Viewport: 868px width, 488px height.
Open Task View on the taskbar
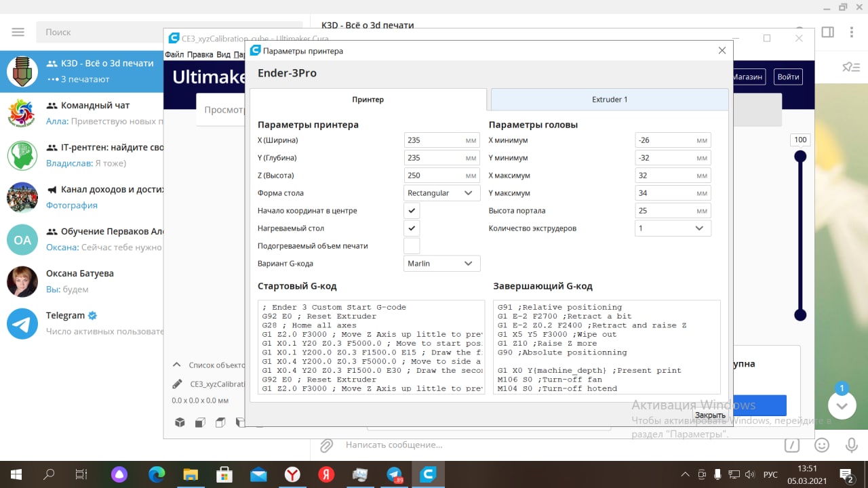point(81,474)
